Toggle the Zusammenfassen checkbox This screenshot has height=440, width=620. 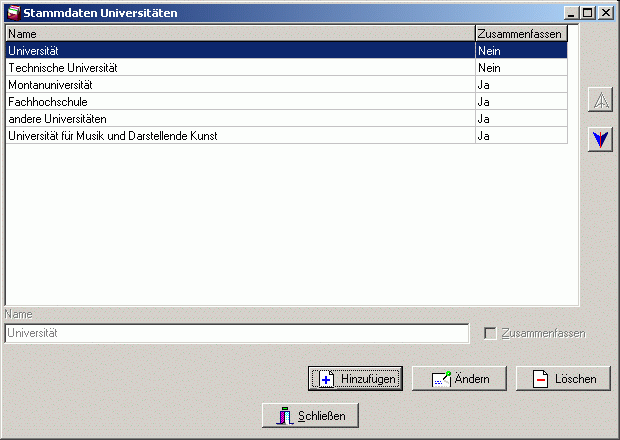tap(490, 333)
